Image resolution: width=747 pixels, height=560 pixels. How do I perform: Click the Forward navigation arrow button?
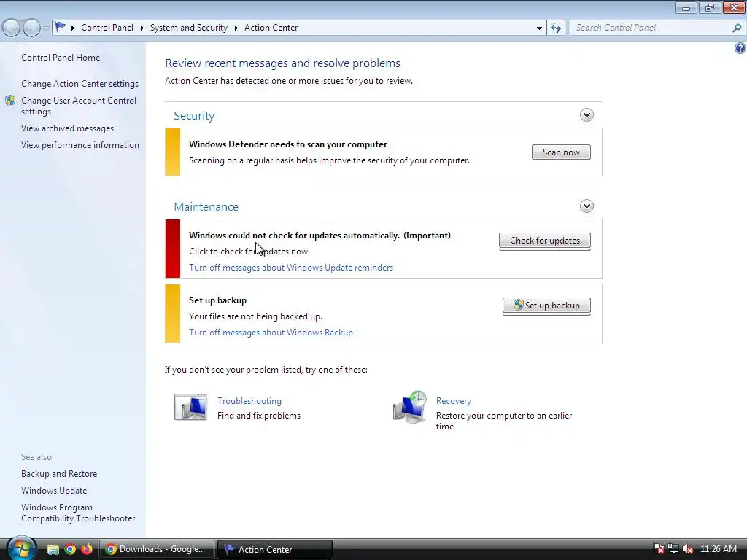[31, 28]
